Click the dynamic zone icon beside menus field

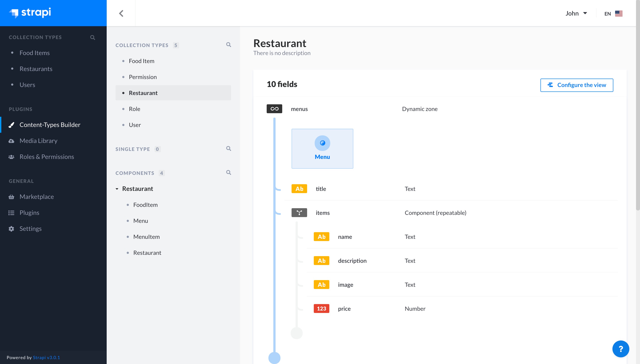[274, 109]
